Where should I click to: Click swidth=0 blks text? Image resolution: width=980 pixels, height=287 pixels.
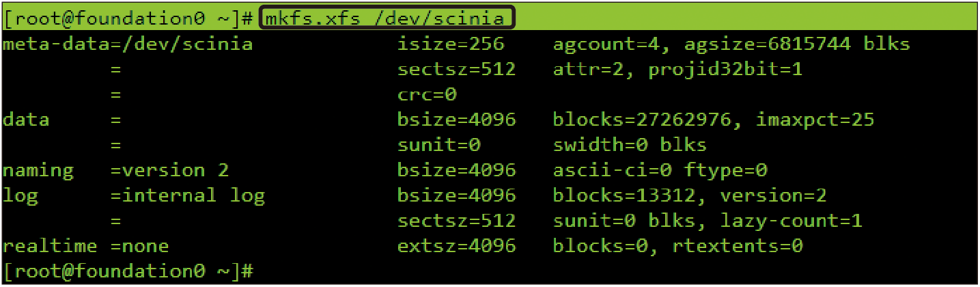click(x=630, y=145)
